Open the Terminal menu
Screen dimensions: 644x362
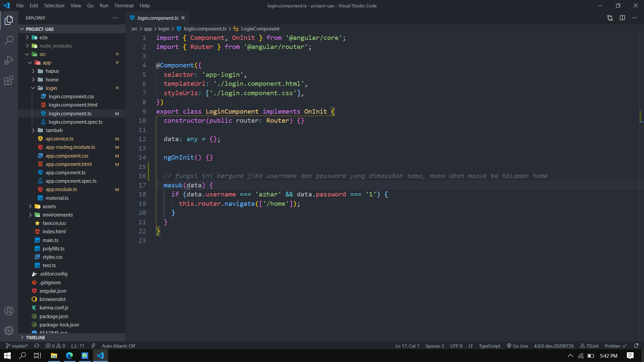coord(124,5)
